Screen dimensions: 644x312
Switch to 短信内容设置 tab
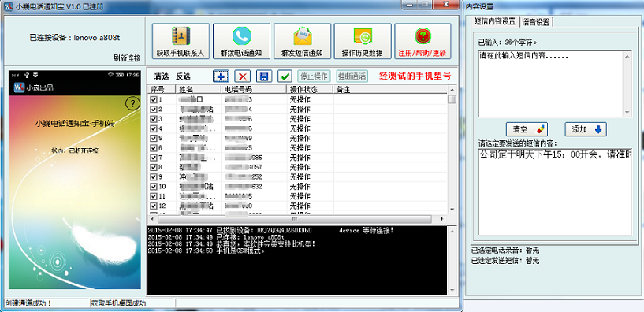tap(494, 21)
